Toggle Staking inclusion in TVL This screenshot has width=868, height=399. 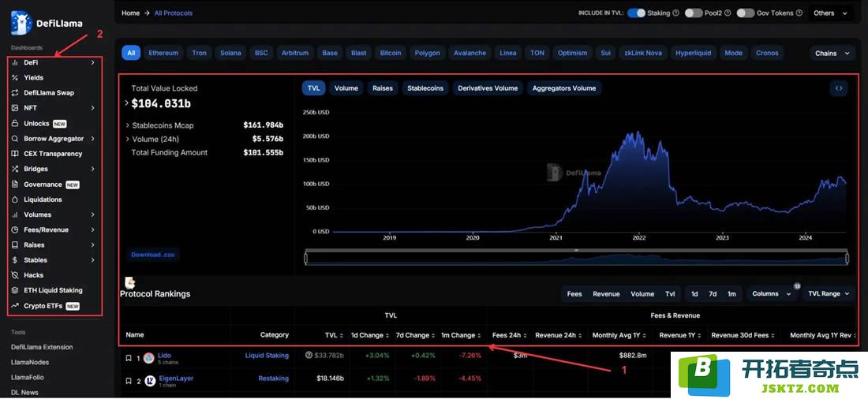click(x=636, y=13)
